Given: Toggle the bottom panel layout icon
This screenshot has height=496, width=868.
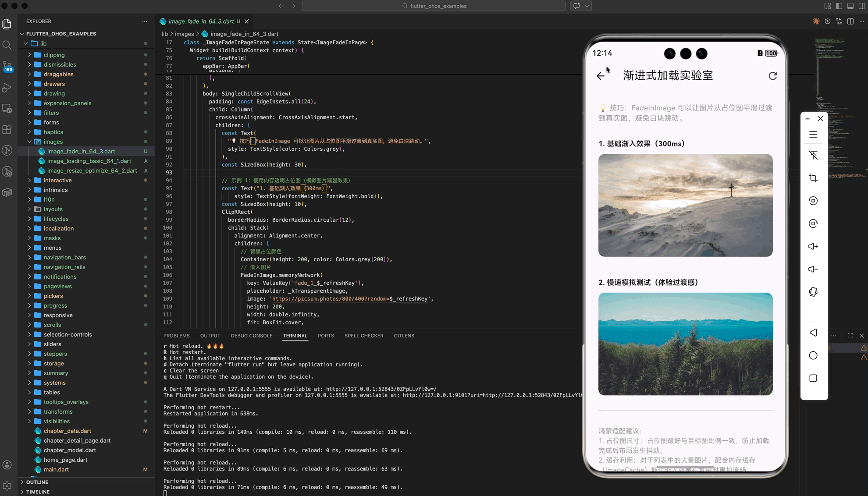Looking at the screenshot, I should pos(850,6).
